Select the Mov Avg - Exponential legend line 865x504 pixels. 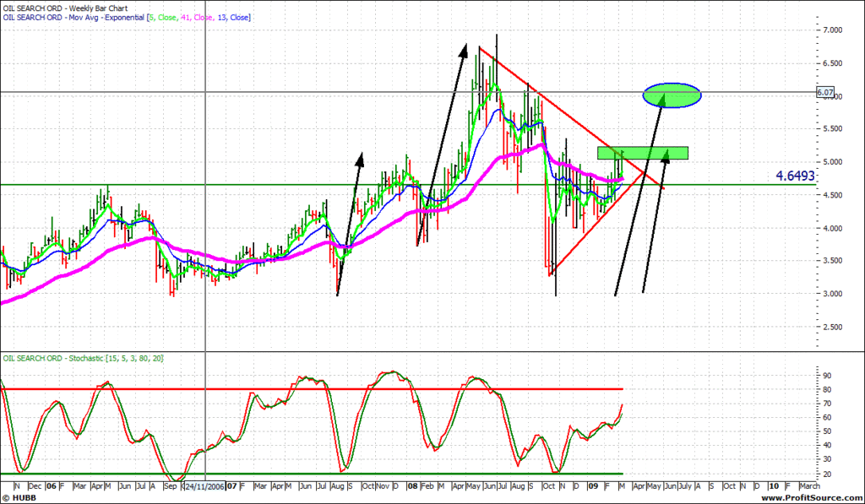[127, 18]
